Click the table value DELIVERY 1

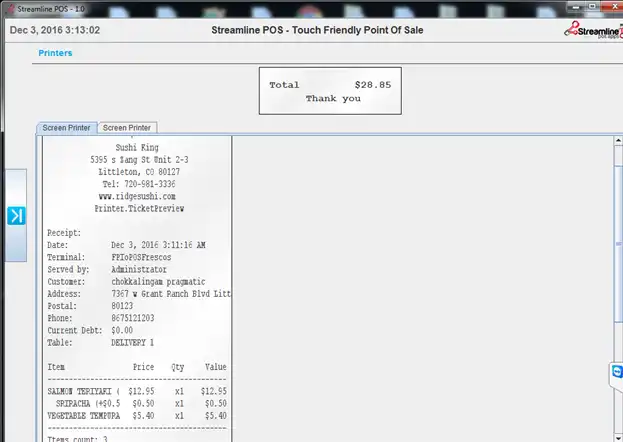132,343
